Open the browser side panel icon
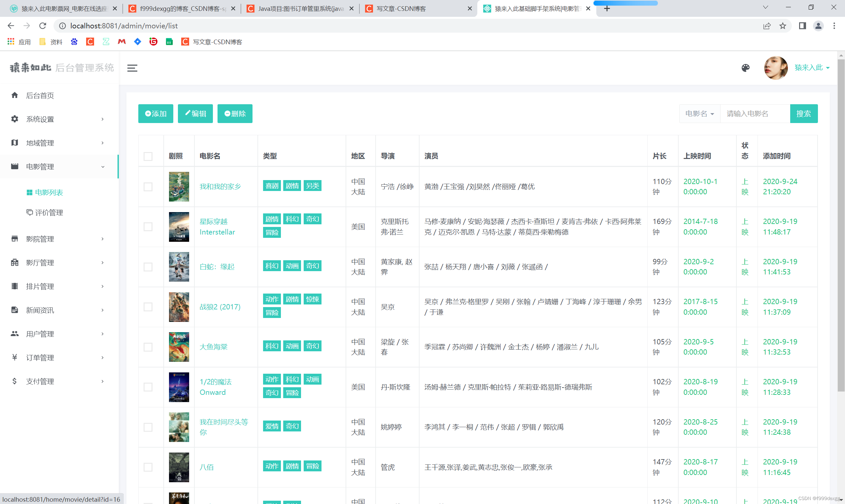 coord(802,26)
